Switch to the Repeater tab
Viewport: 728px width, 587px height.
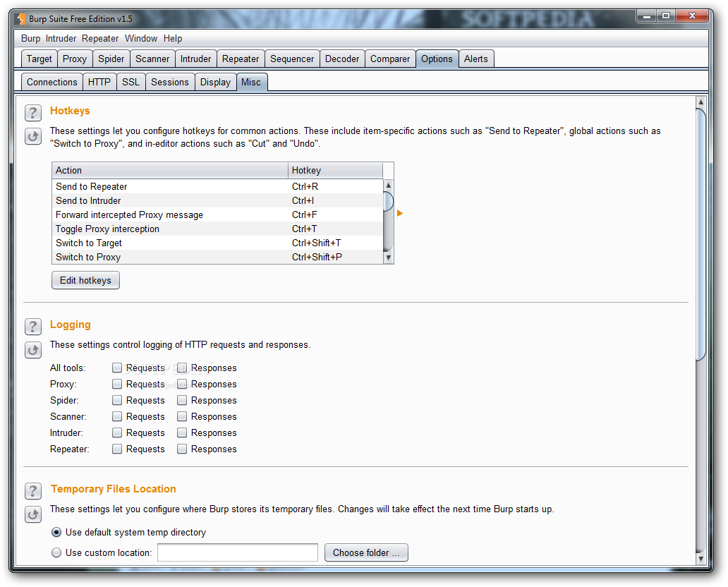tap(241, 59)
